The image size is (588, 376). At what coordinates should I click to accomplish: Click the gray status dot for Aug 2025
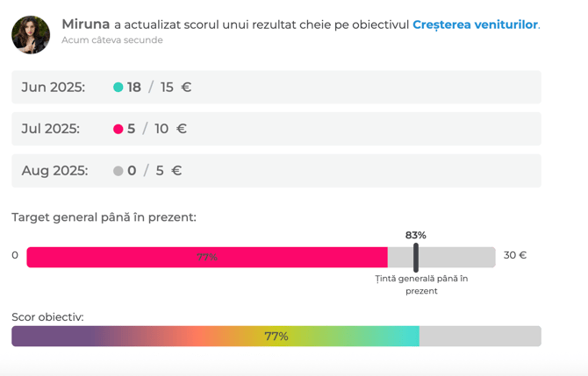(118, 171)
